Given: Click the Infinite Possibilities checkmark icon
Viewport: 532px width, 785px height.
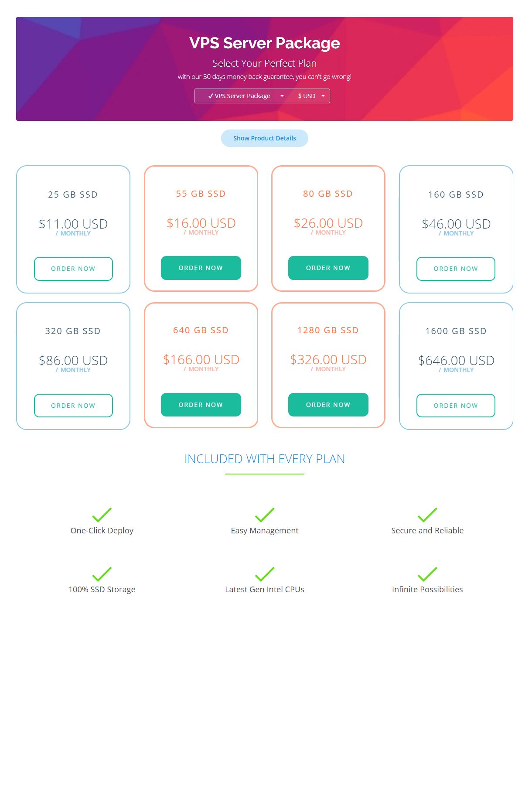Looking at the screenshot, I should (427, 574).
